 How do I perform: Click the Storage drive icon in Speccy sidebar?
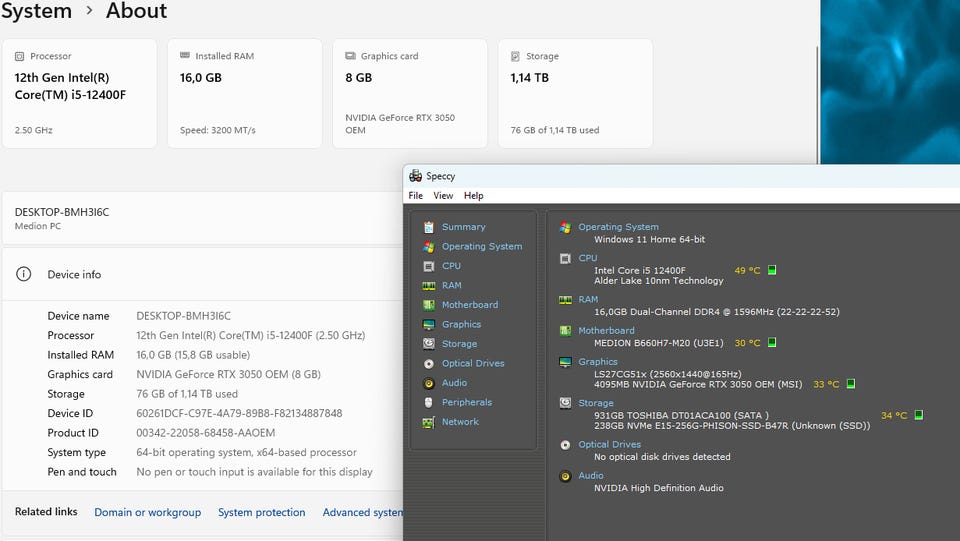[429, 344]
